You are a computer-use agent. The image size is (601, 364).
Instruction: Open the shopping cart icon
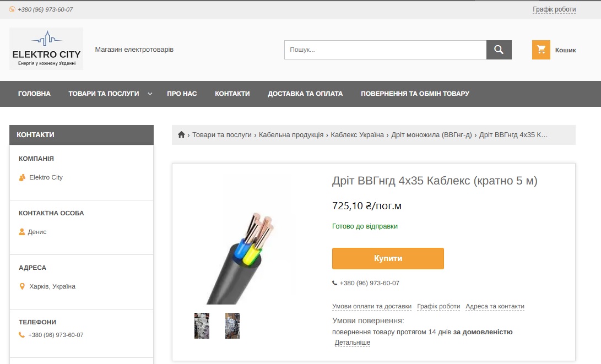tap(541, 50)
